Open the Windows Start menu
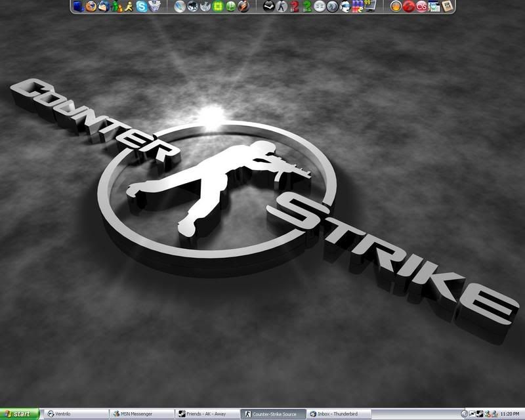The image size is (525, 420). [x=20, y=414]
